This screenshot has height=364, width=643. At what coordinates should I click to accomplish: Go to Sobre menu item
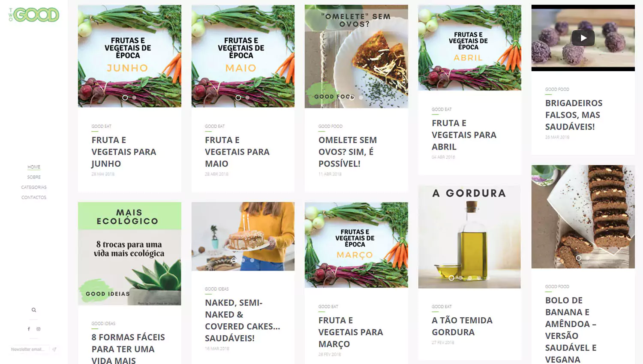pyautogui.click(x=34, y=177)
